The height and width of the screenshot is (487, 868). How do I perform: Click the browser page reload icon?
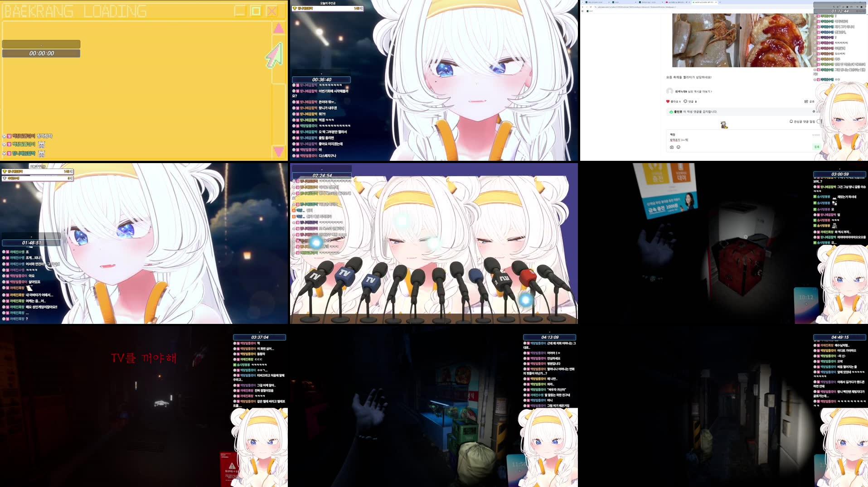coord(591,7)
